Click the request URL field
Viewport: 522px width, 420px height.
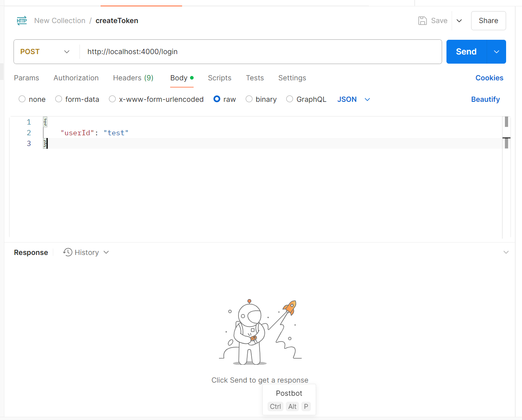coord(260,52)
